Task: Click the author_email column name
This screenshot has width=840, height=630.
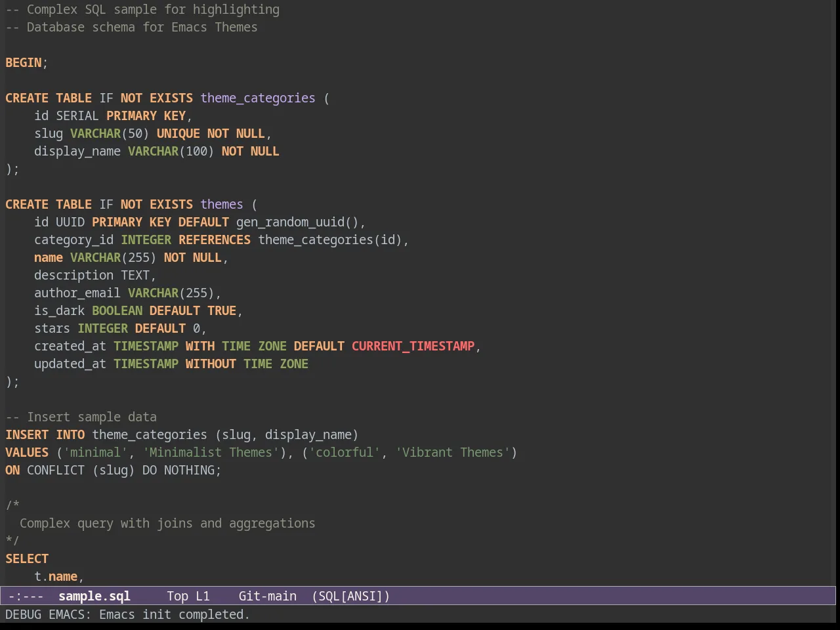Action: (77, 293)
